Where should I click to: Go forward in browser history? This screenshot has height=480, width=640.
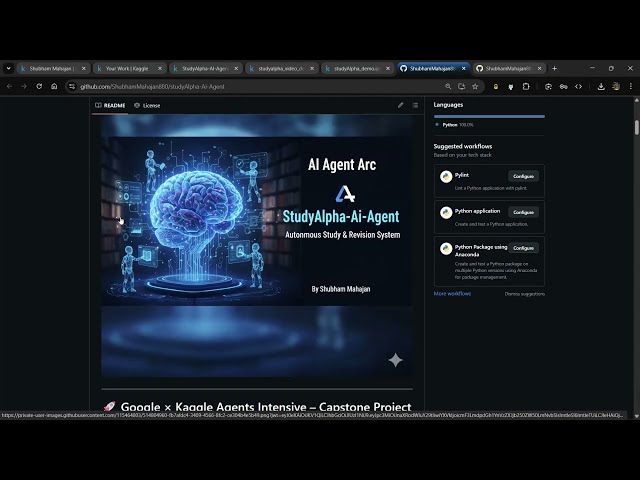tap(24, 87)
